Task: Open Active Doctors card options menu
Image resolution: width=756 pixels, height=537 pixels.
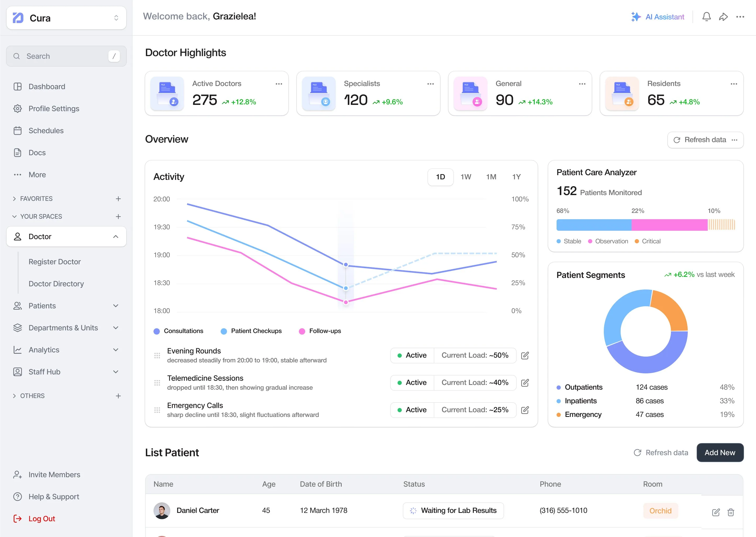Action: 279,84
